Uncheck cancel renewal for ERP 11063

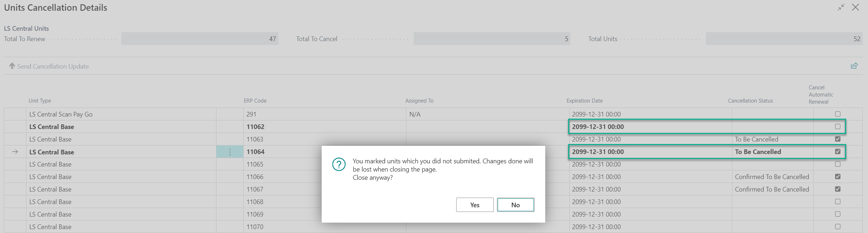tap(838, 139)
